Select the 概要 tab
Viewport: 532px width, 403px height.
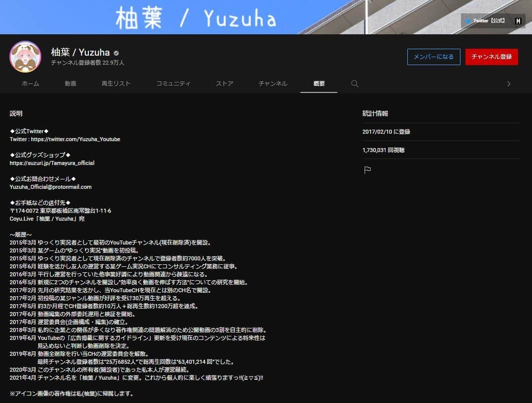(319, 83)
